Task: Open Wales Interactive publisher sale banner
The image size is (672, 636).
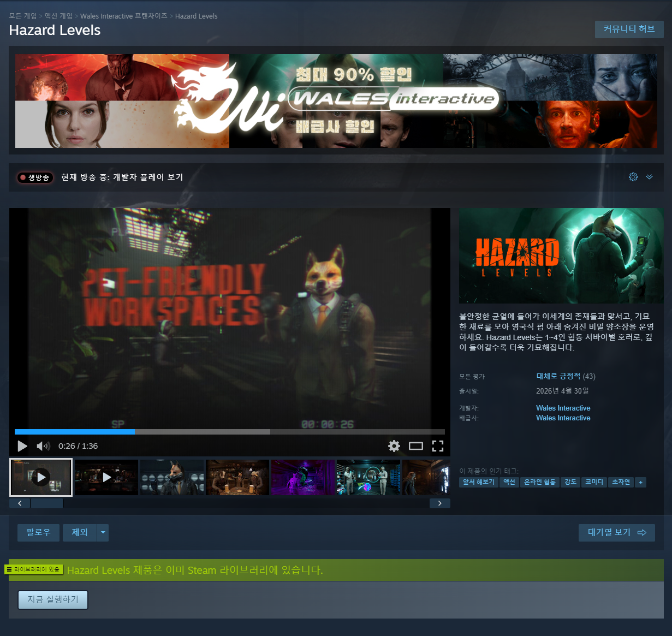Action: pos(336,101)
